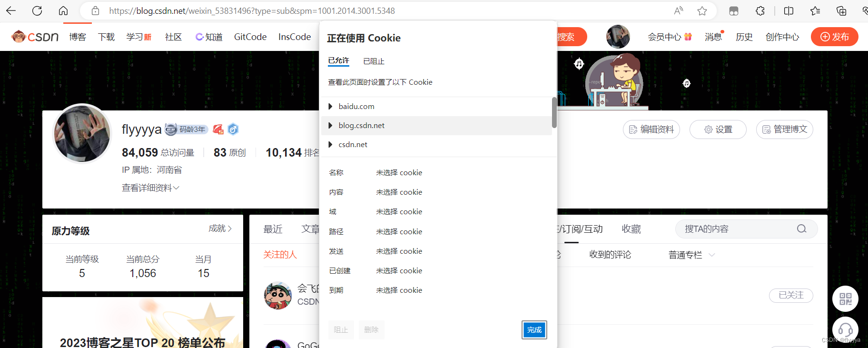Click the red achievement badge beside username
This screenshot has height=348, width=868.
(x=218, y=129)
